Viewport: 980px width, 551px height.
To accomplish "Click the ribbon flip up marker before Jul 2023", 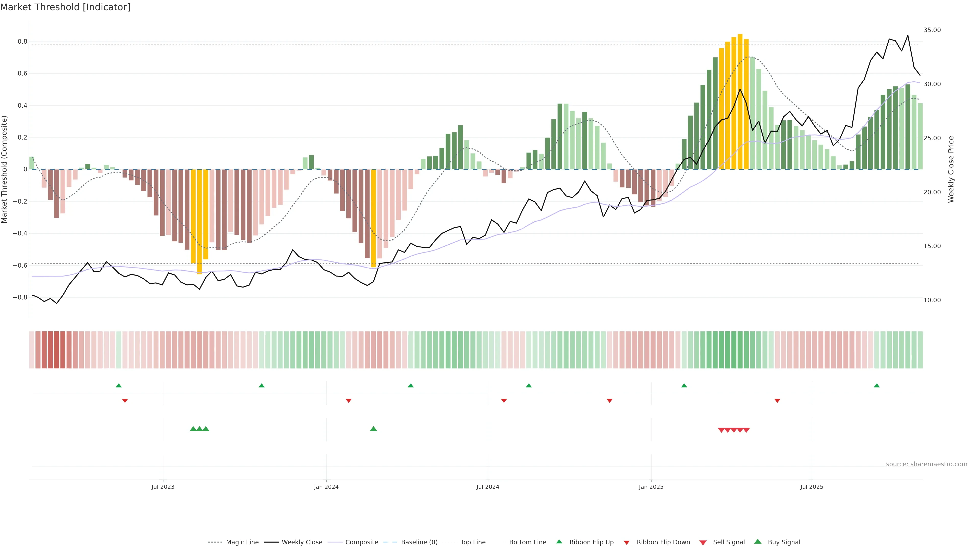I will point(119,386).
